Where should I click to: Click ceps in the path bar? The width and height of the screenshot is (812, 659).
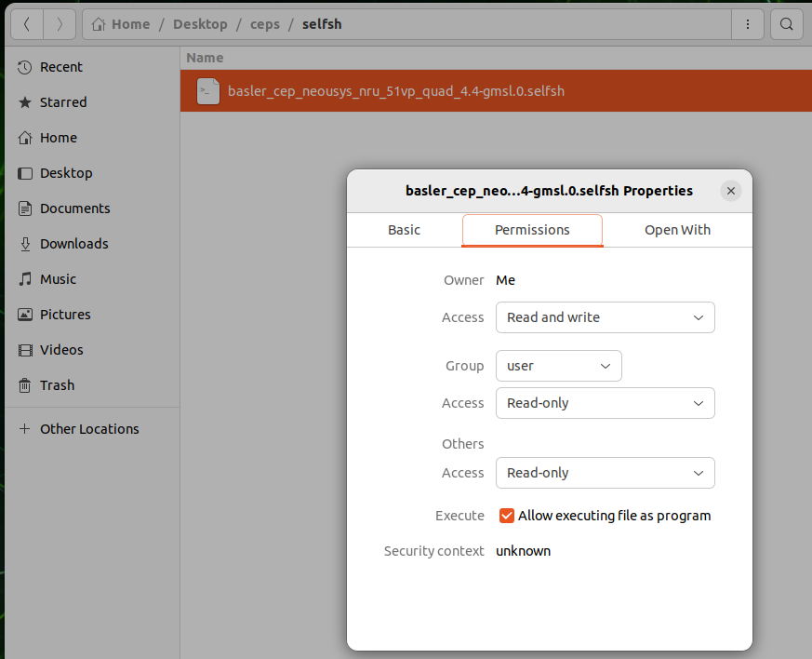265,24
